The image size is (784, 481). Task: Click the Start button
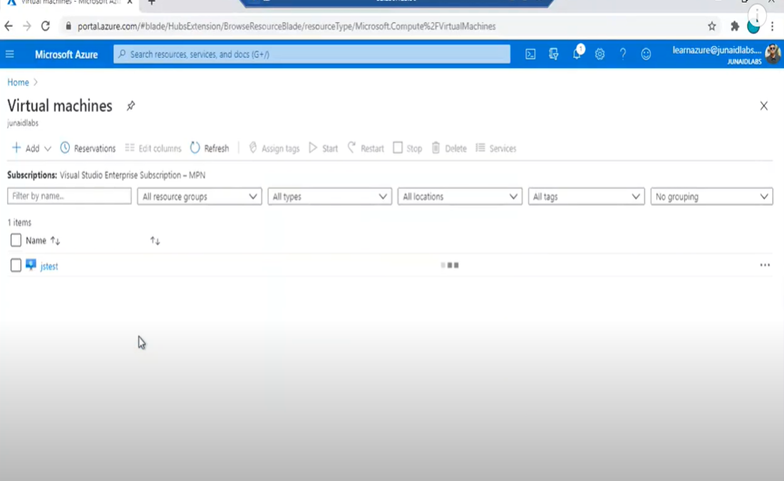324,148
